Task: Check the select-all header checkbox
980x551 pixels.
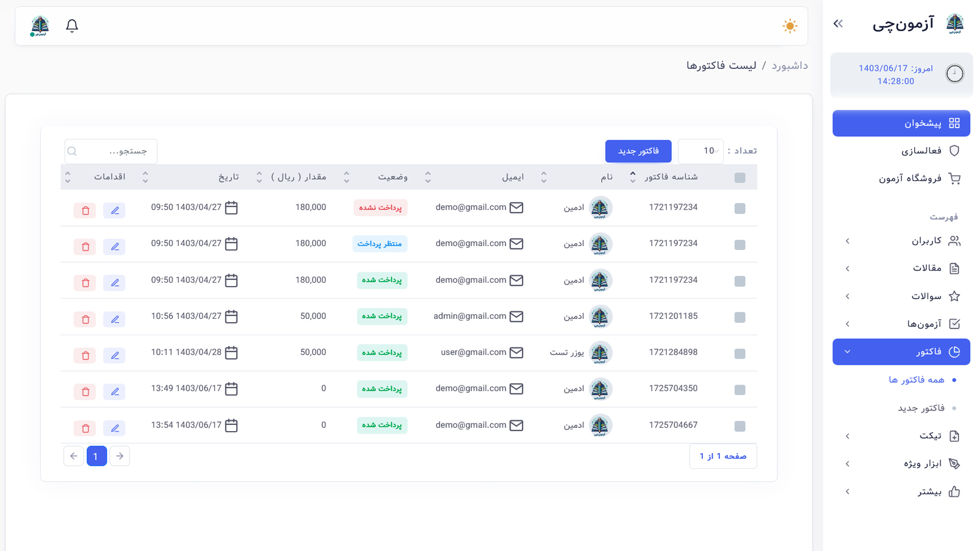Action: point(740,178)
